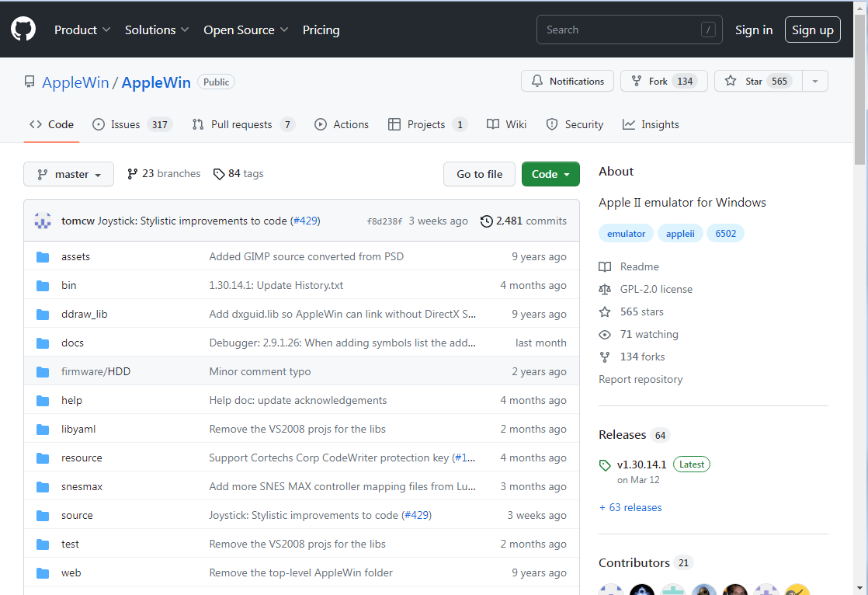Expand the Solutions menu
The height and width of the screenshot is (595, 868).
[157, 30]
